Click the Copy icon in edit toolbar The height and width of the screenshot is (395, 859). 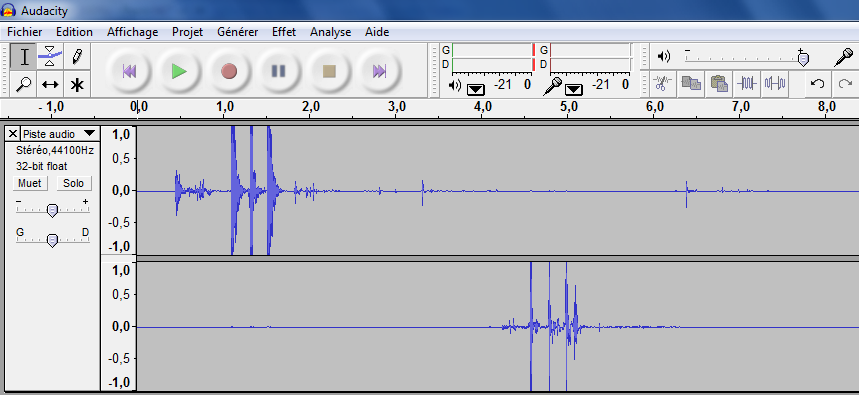click(x=691, y=84)
